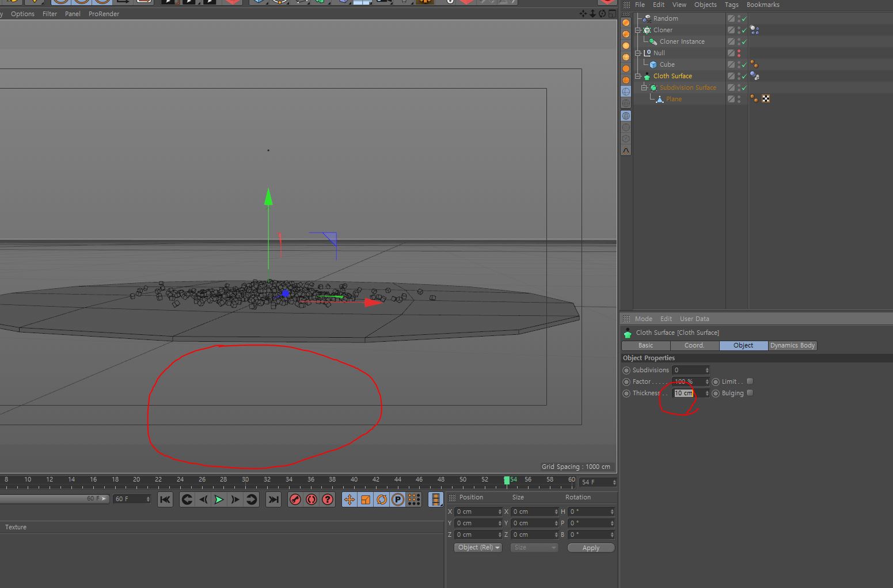Collapse the Cloner tree node
The image size is (893, 588).
click(638, 30)
